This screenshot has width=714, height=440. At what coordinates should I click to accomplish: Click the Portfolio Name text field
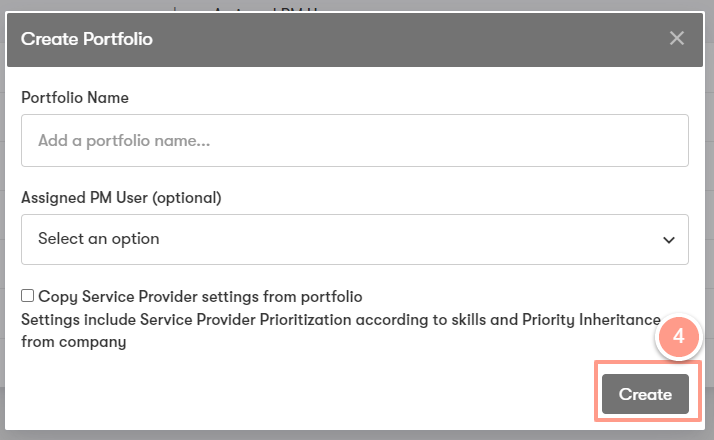(355, 140)
